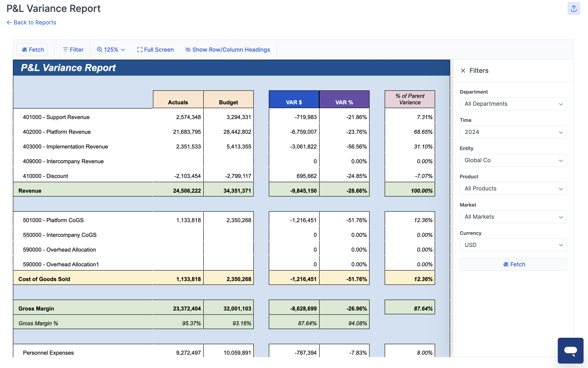Close the Filters panel with the X icon

[x=463, y=71]
